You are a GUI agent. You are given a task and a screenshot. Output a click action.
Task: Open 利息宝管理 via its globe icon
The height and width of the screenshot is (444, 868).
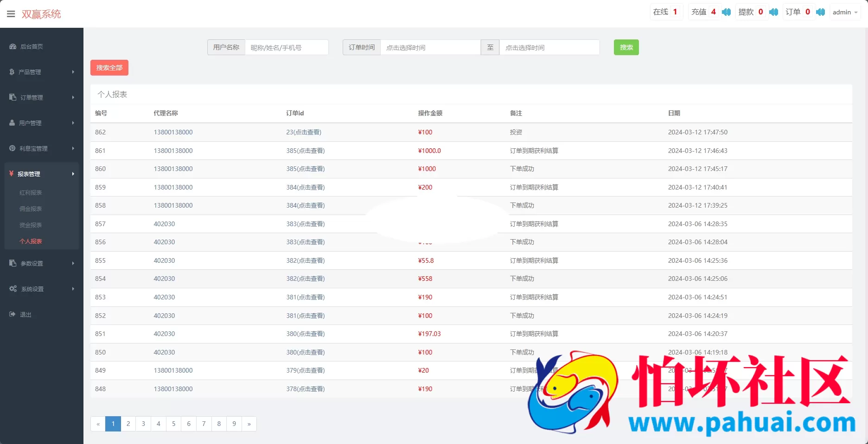tap(12, 148)
